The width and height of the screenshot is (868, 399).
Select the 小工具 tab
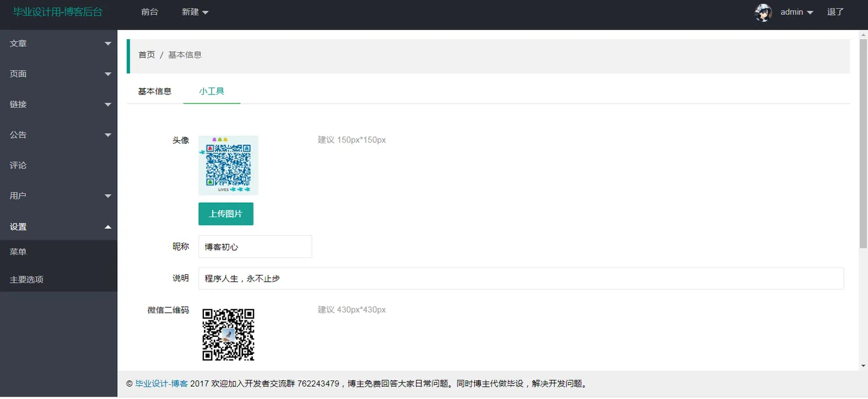click(211, 91)
